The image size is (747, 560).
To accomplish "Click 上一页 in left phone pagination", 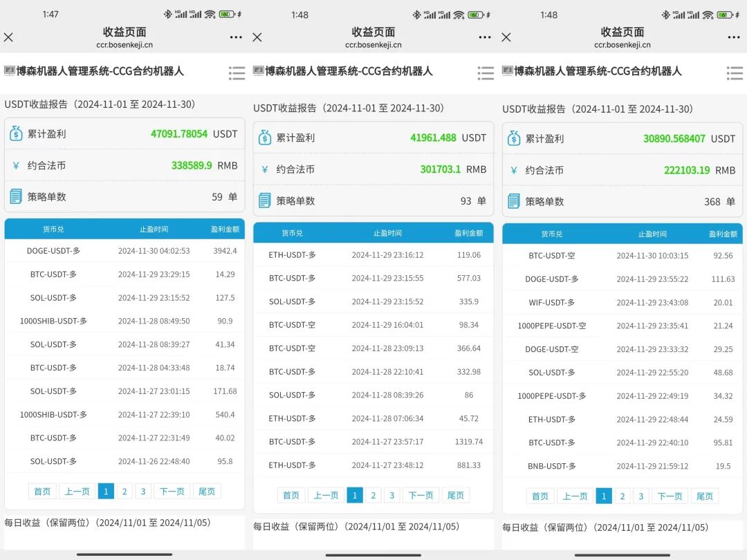I will point(77,492).
